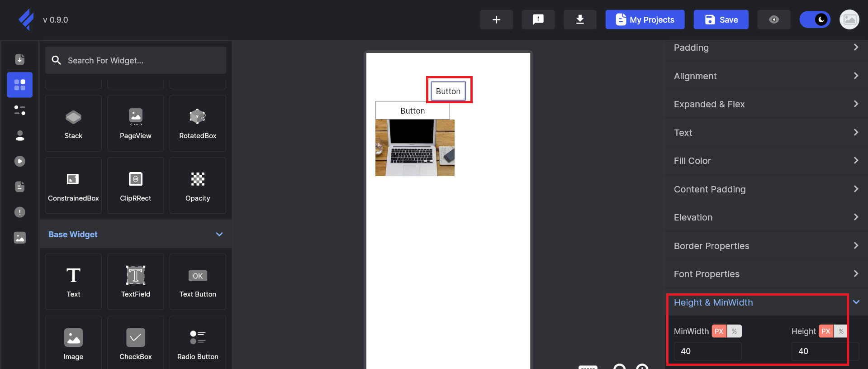Click the Save button

721,19
